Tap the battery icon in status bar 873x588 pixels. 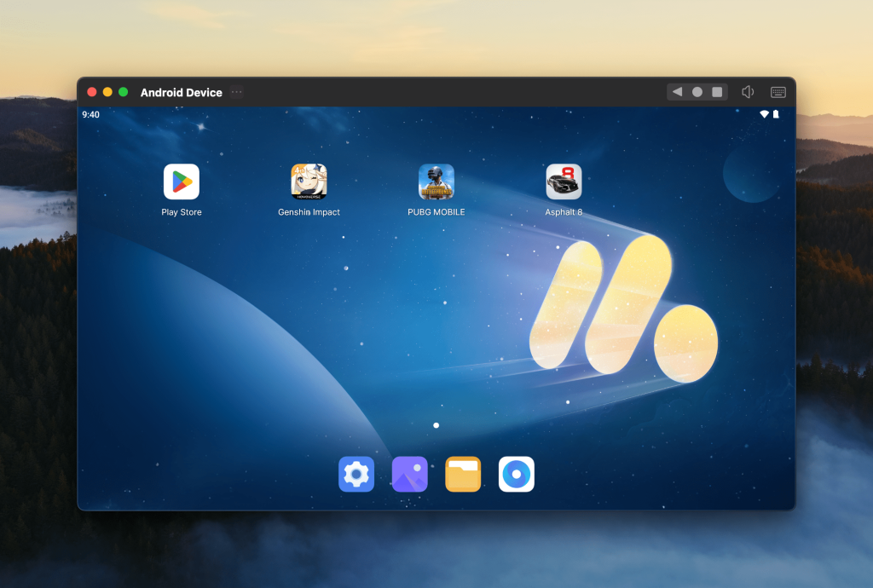point(776,114)
